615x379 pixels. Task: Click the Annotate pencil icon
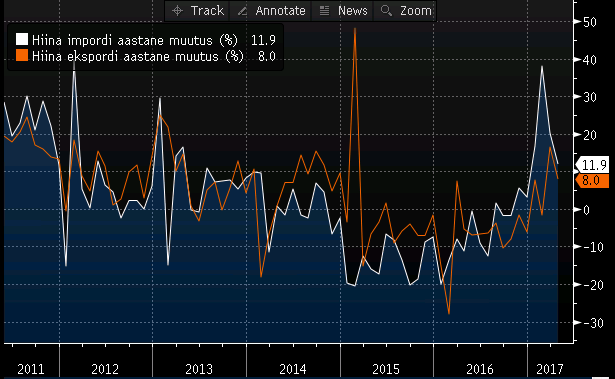(242, 11)
